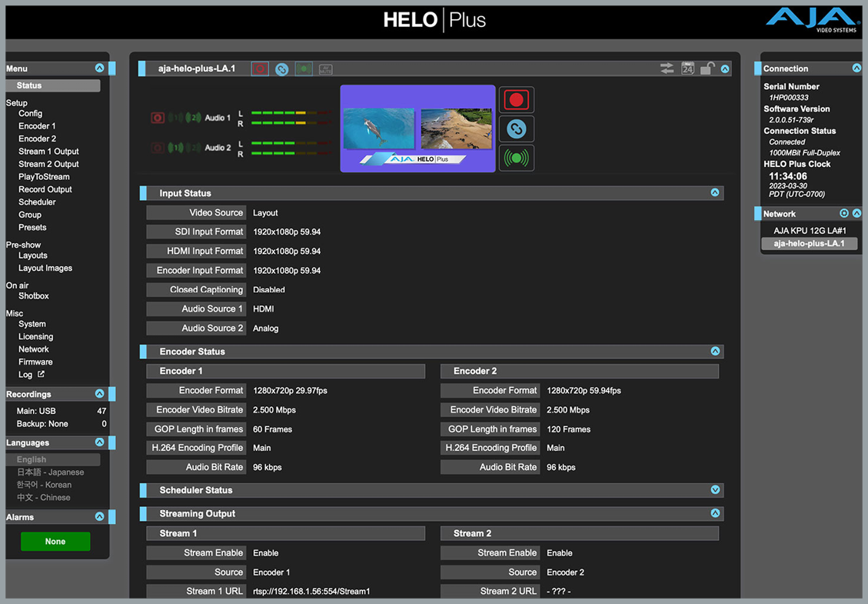
Task: Expand the Scheduler Status section
Action: 715,490
